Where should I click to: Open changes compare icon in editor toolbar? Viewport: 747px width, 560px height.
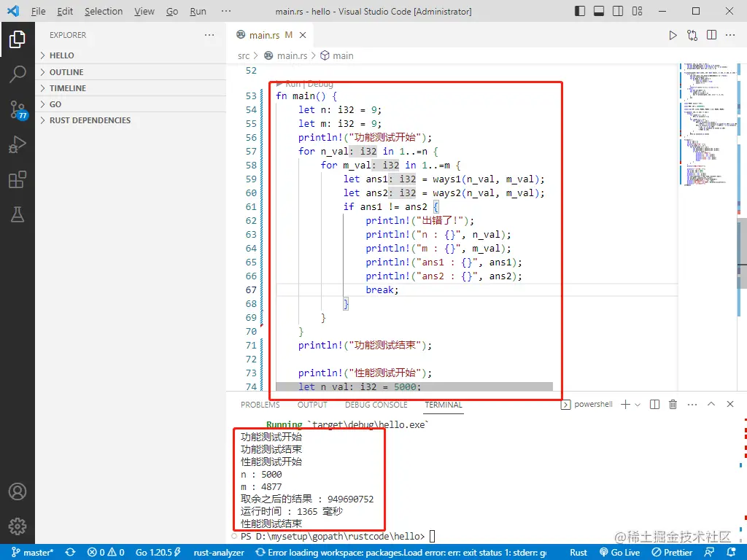pos(692,35)
